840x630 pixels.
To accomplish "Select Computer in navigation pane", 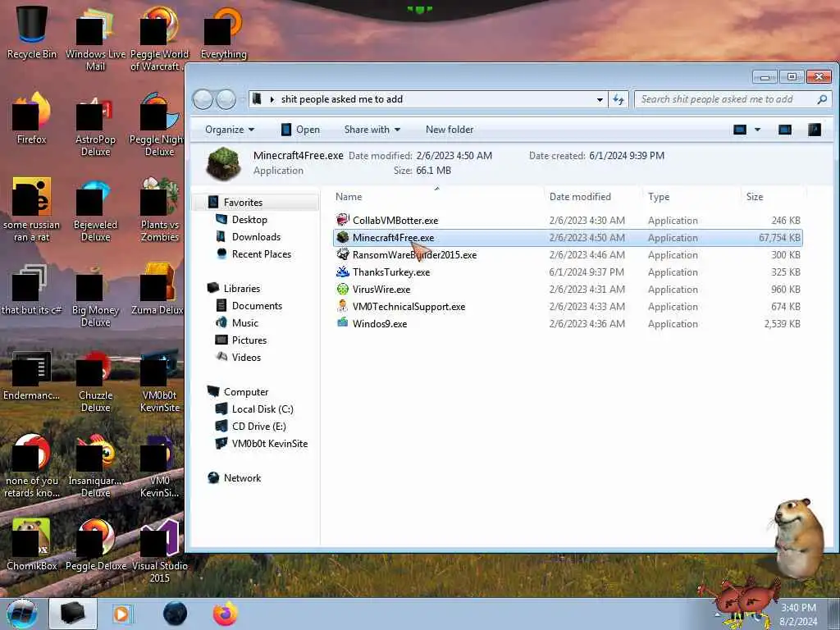I will (246, 391).
